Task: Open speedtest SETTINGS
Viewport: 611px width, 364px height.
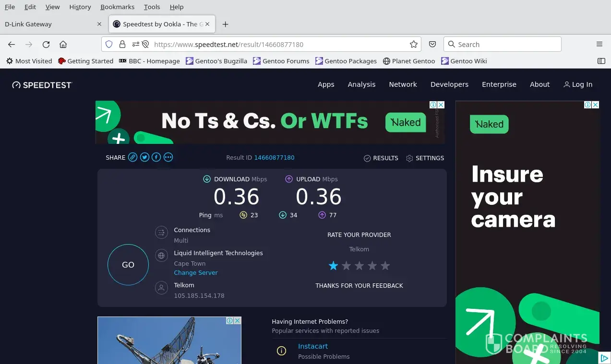Action: (425, 158)
